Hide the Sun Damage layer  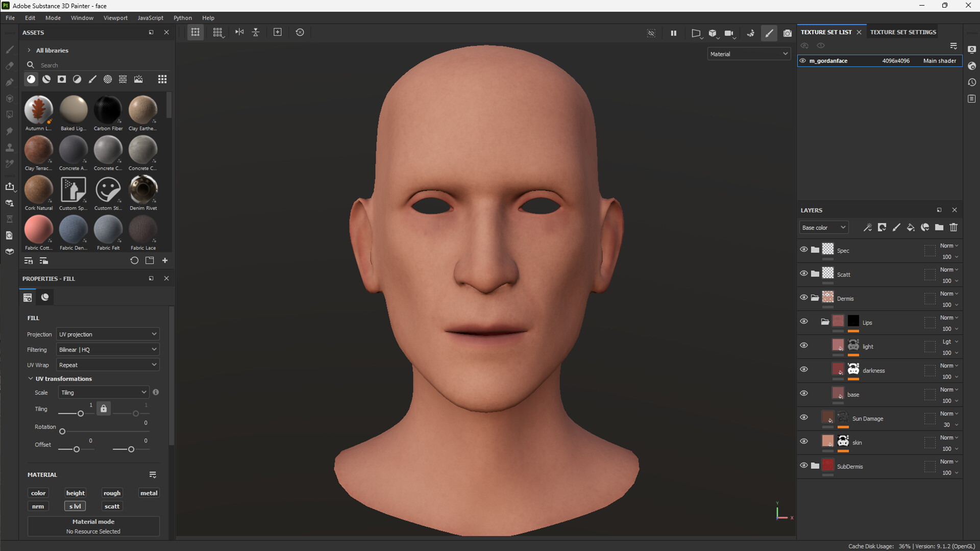[x=804, y=417]
